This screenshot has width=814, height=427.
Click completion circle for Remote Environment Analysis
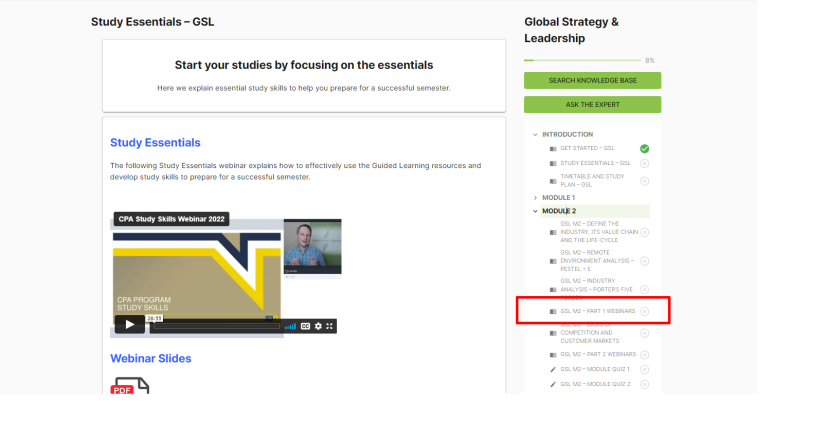coord(644,261)
